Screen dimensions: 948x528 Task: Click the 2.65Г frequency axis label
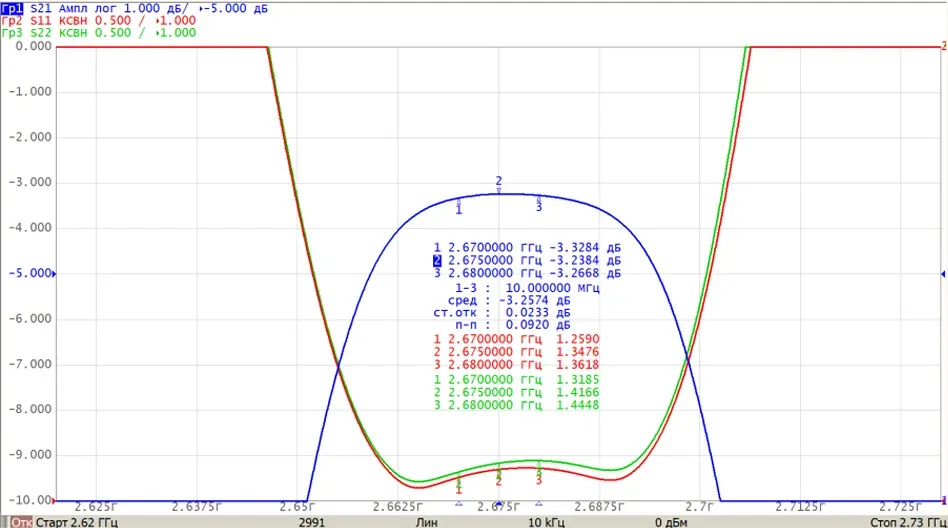(297, 507)
